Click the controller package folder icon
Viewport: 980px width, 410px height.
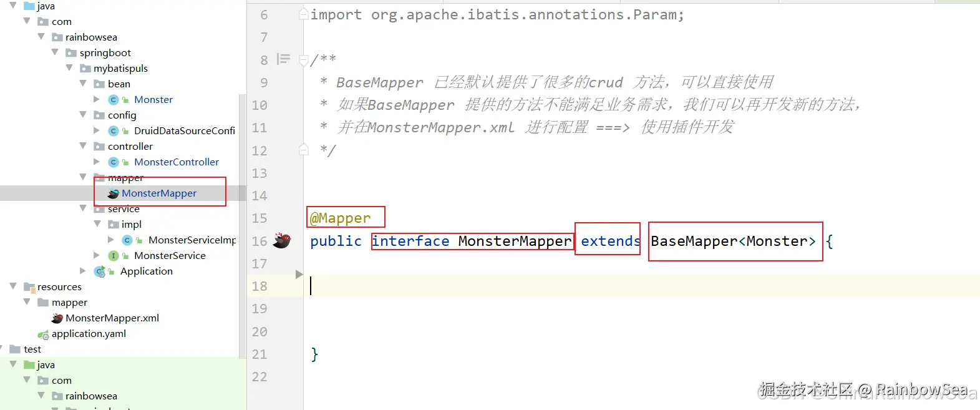pos(99,146)
